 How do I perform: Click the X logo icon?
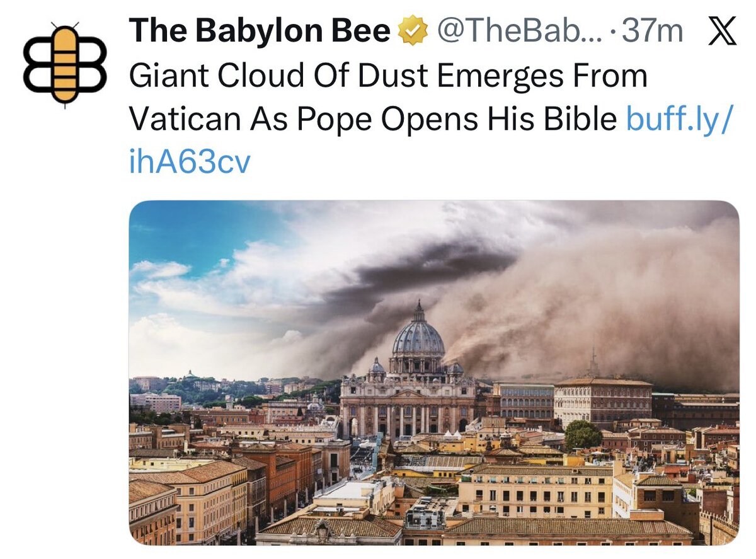point(722,32)
